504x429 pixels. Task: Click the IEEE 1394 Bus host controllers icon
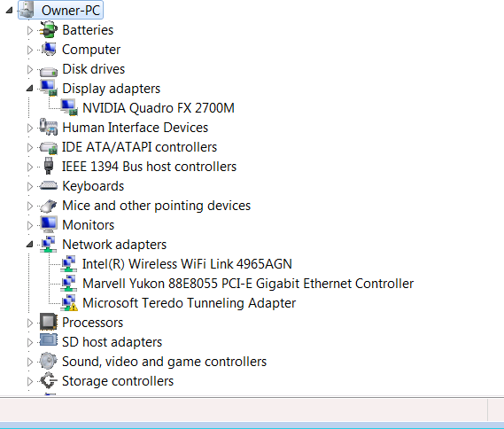48,166
